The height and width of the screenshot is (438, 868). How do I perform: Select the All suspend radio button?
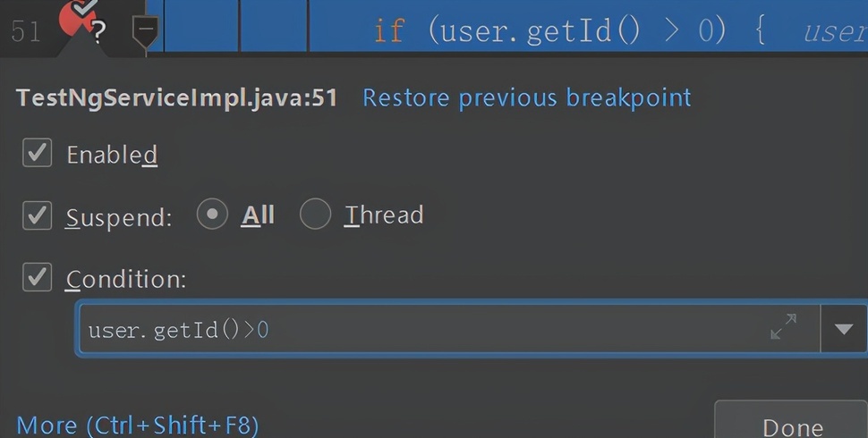(x=212, y=214)
